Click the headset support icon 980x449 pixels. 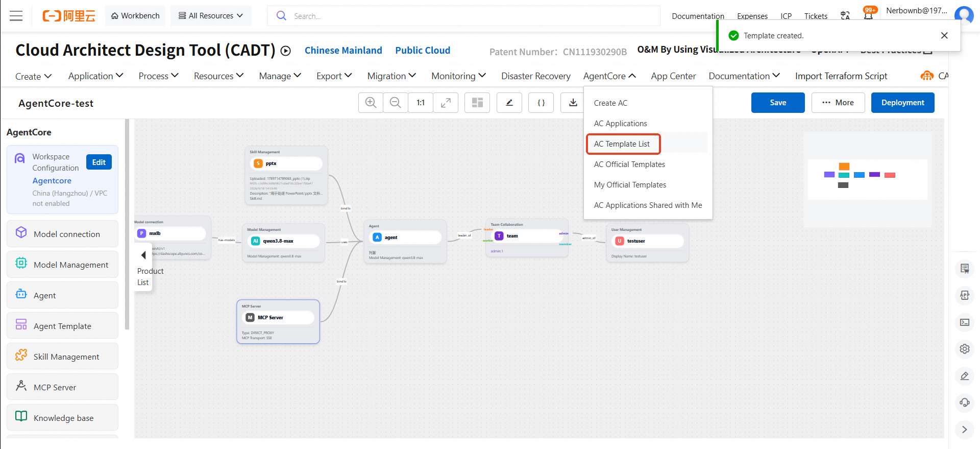tap(964, 403)
